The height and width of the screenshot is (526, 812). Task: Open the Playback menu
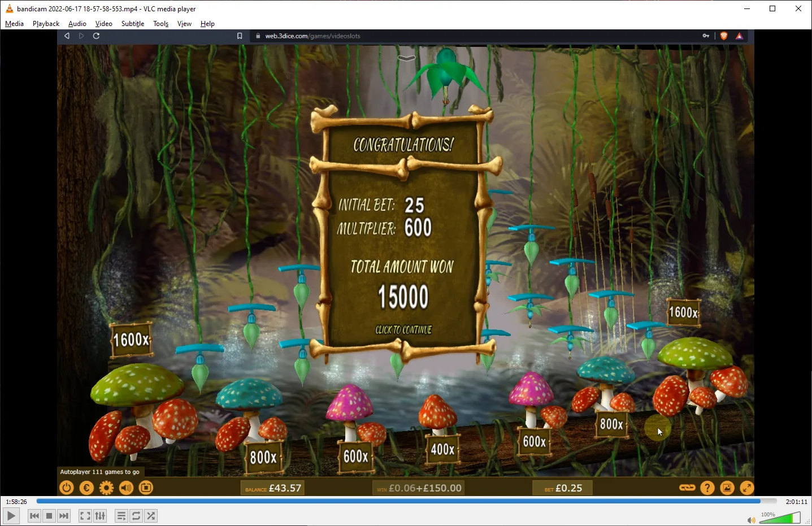click(46, 24)
